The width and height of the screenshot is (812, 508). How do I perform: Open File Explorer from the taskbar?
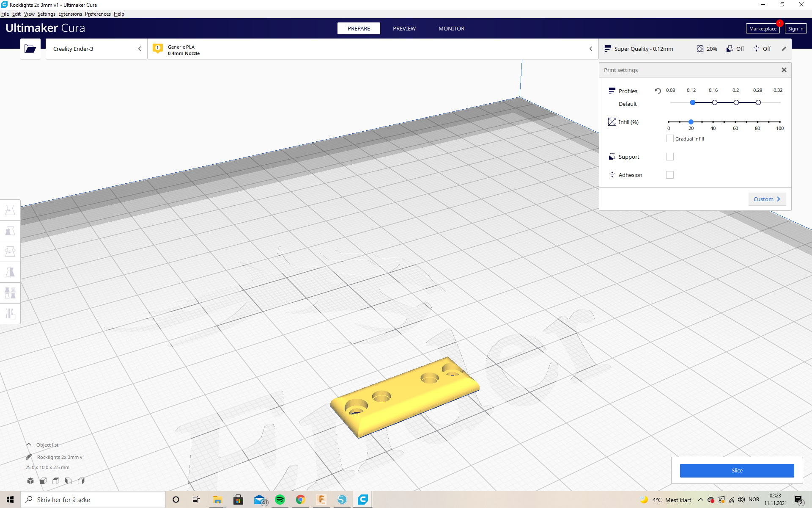217,500
